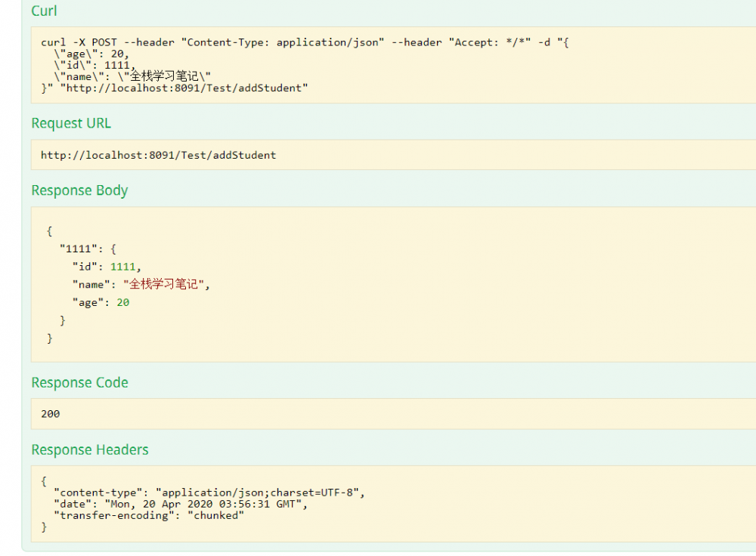The height and width of the screenshot is (556, 756).
Task: Click the Request URL heading
Action: click(71, 123)
